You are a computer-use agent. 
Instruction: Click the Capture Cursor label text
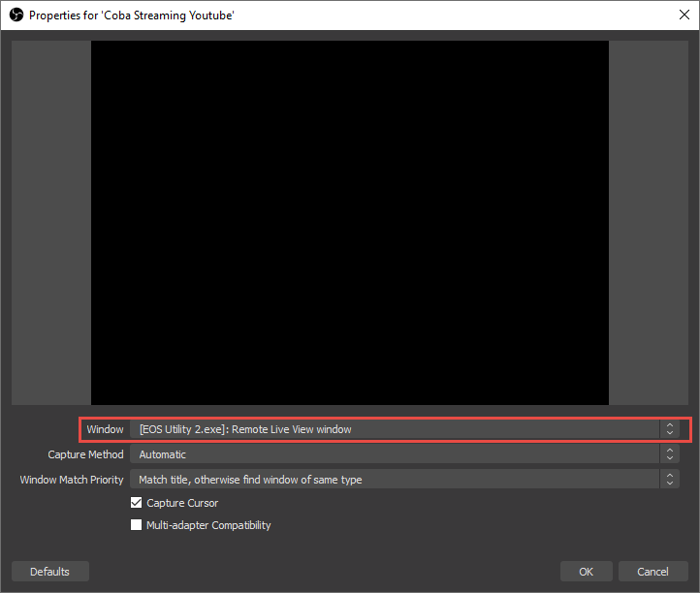click(182, 503)
